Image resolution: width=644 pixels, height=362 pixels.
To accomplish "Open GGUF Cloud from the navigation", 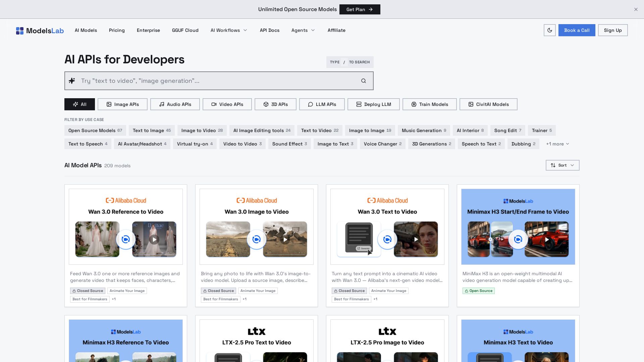I will [185, 30].
